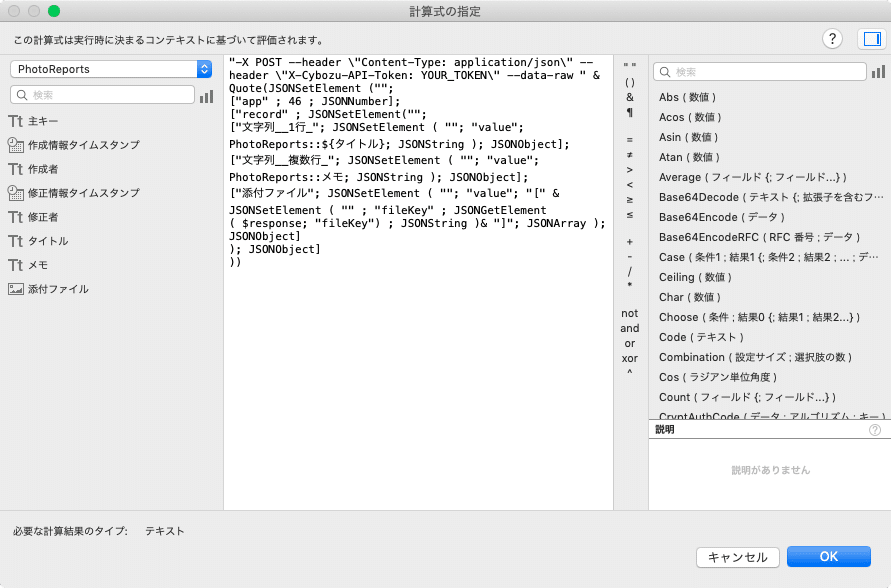
Task: Insert the not-equal ≠ operator
Action: pos(630,155)
